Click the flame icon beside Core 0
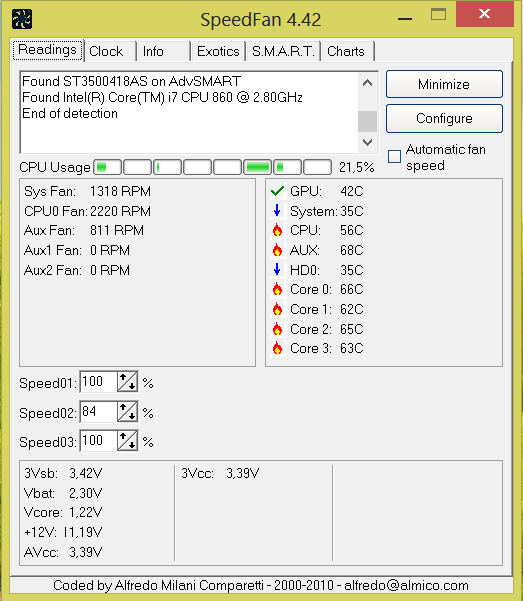This screenshot has height=601, width=523. (277, 289)
